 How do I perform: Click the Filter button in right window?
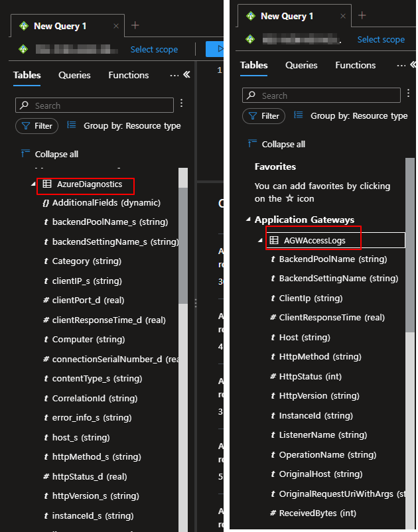tap(263, 116)
